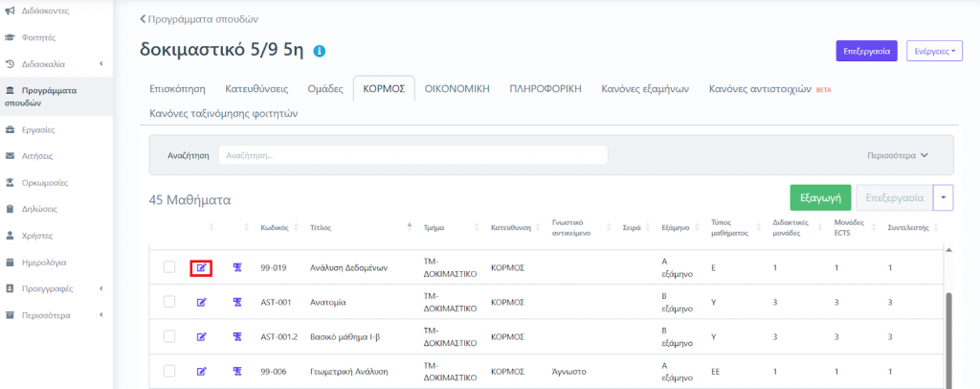Go back via Προγράμματα σπουδών breadcrumb link

199,18
